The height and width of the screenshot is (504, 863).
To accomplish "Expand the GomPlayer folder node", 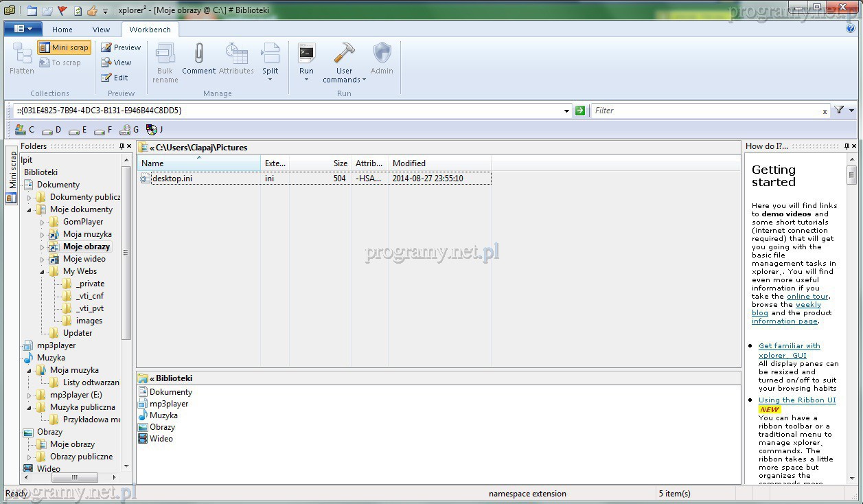I will click(42, 222).
